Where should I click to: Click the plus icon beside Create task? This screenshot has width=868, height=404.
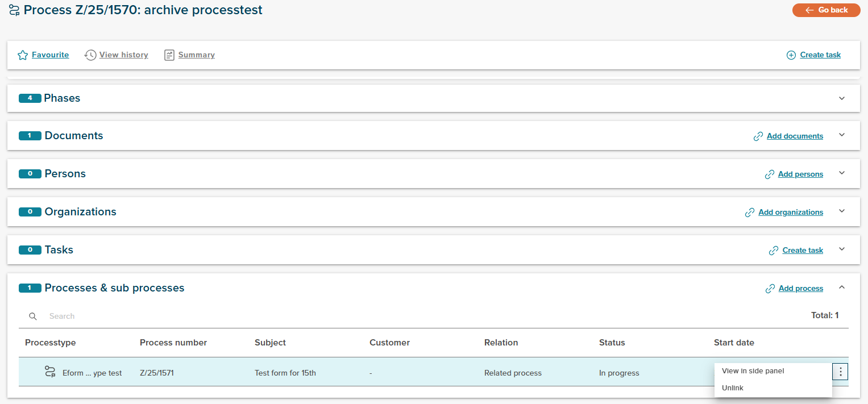[791, 55]
